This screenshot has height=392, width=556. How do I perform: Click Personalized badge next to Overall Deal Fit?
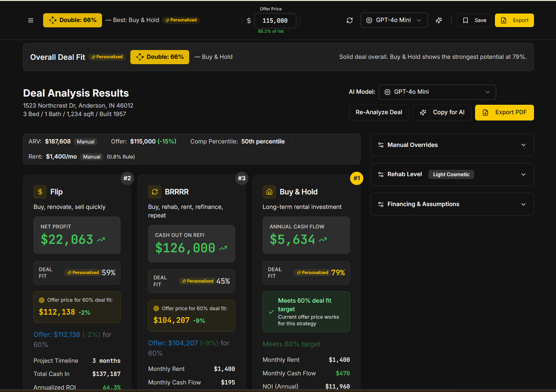click(x=107, y=57)
